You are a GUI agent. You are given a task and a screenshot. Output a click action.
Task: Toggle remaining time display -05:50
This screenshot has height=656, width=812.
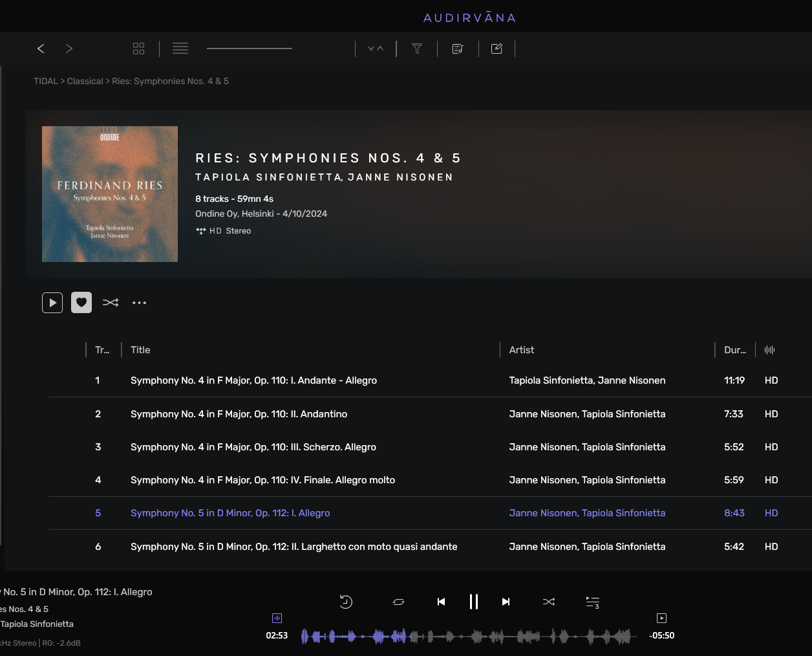pyautogui.click(x=661, y=636)
